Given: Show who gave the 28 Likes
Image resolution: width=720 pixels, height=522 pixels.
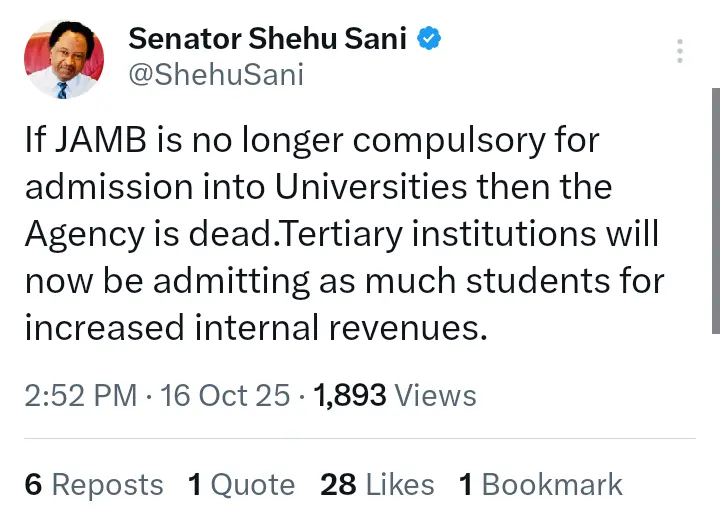Looking at the screenshot, I should pyautogui.click(x=377, y=485).
